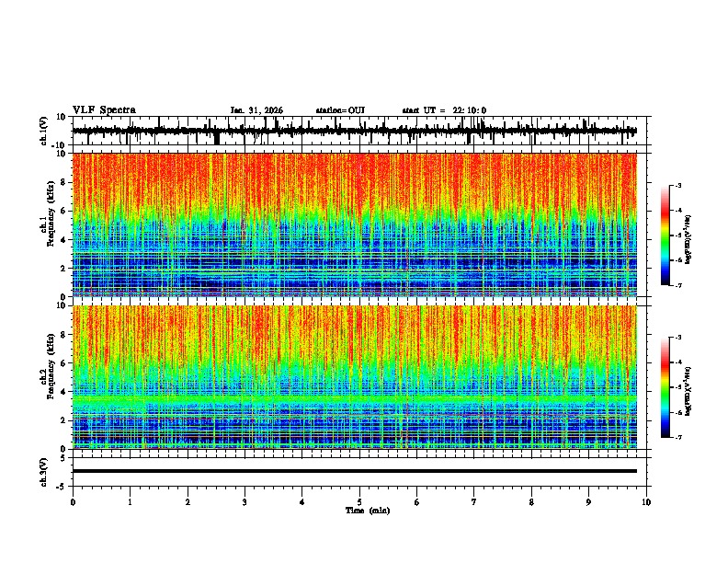Click the ch.1 color bar PSD unit label

pos(688,240)
